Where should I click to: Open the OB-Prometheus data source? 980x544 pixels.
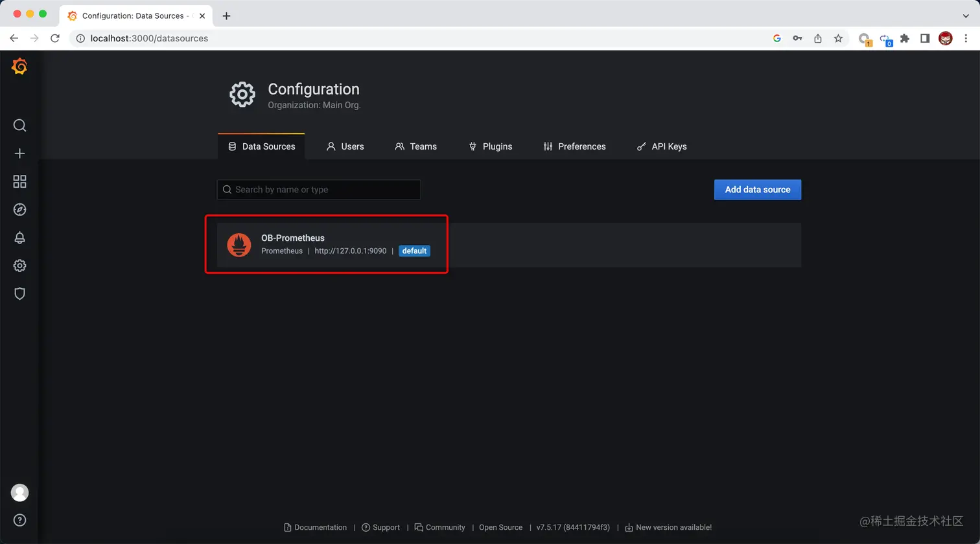point(509,245)
